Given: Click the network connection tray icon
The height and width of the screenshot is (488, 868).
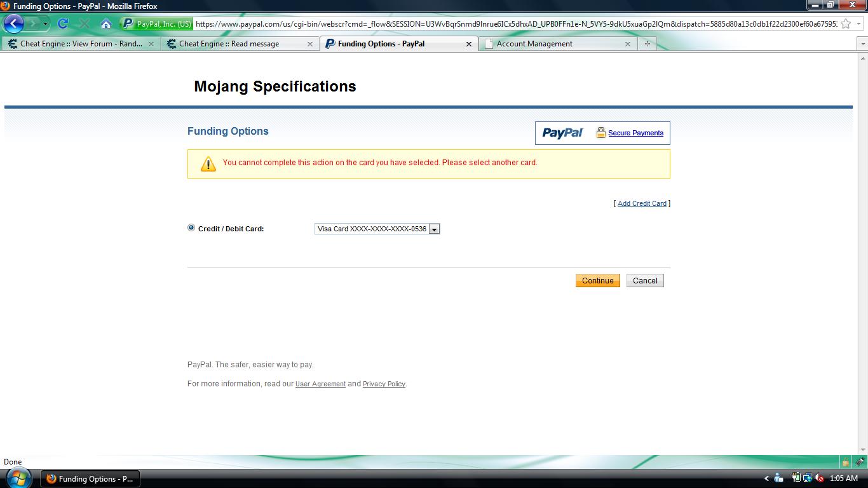Looking at the screenshot, I should pos(808,478).
